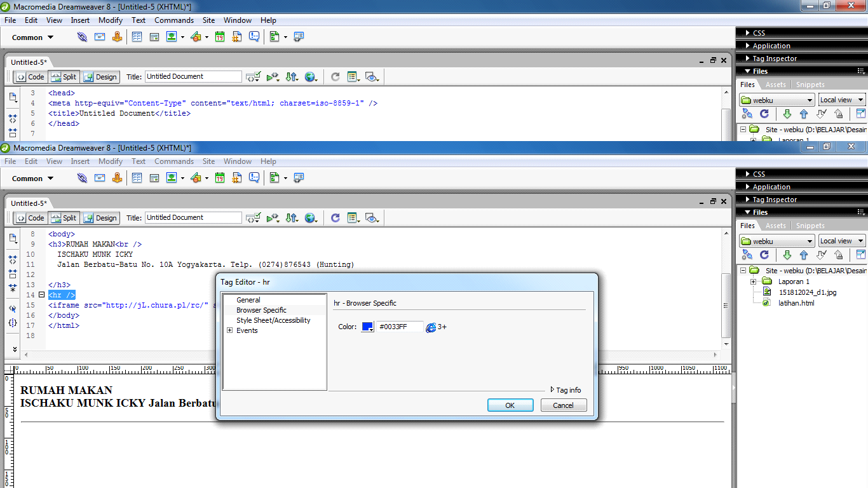Refresh Design view in the front window
The width and height of the screenshot is (868, 488).
coord(336,218)
